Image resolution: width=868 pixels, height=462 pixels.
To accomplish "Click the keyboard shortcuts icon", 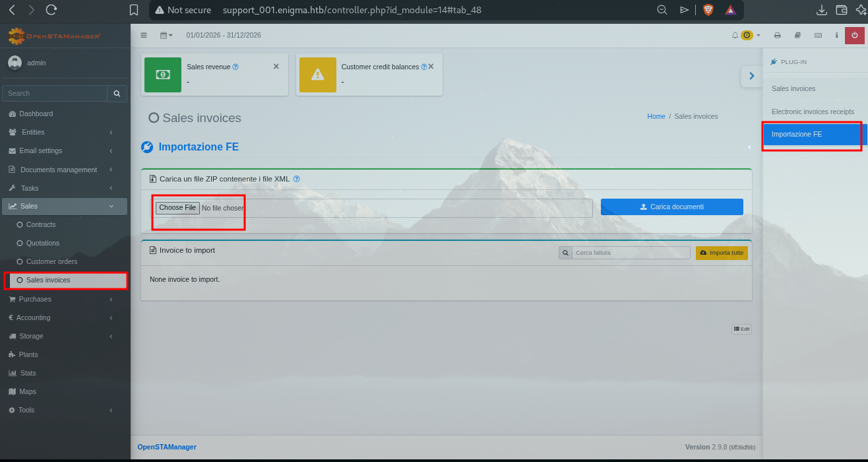I will pyautogui.click(x=819, y=35).
